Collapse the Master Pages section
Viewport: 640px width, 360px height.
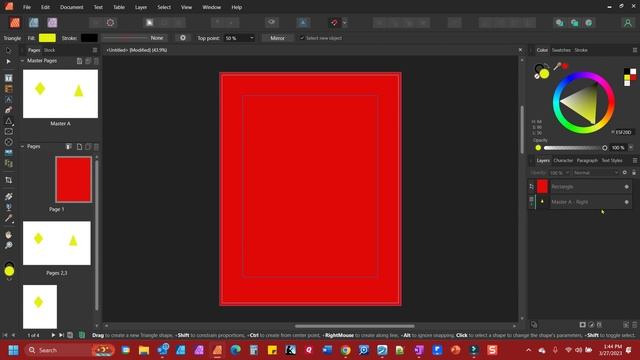click(x=22, y=61)
